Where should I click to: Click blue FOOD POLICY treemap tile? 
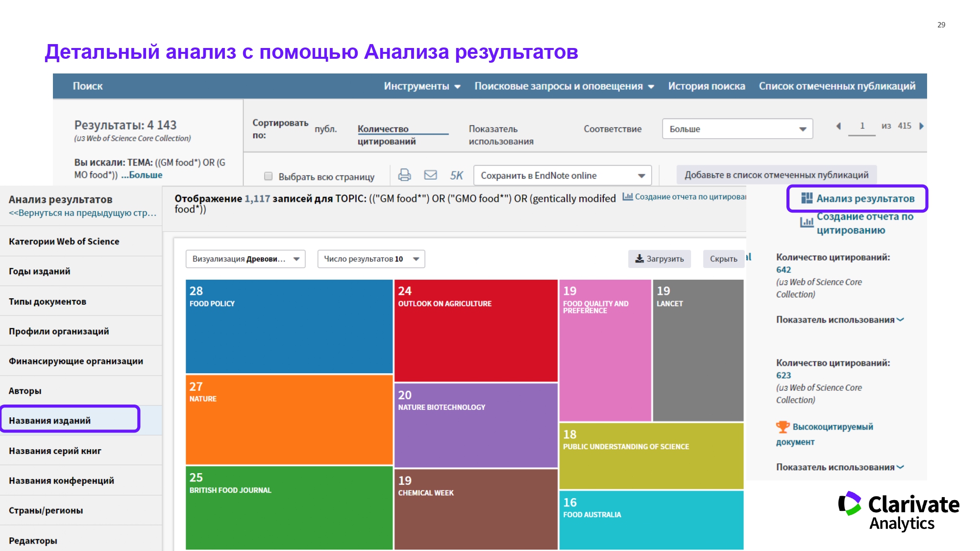click(x=289, y=327)
